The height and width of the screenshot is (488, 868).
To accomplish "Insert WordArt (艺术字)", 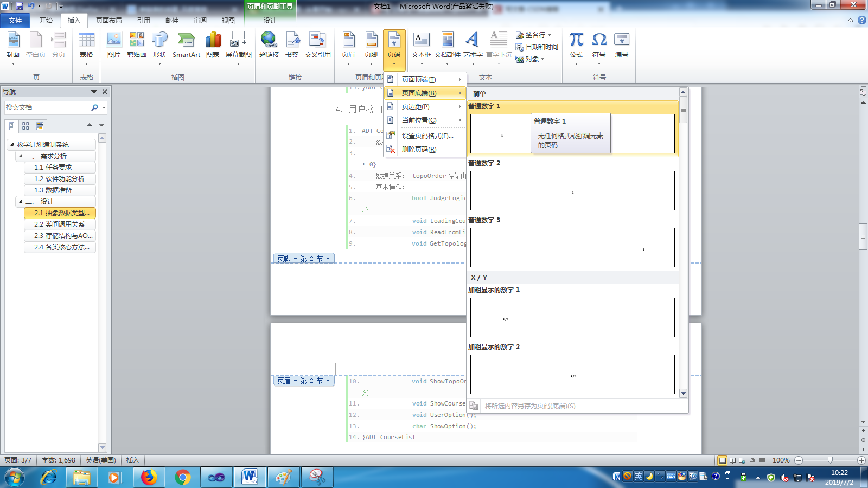I will point(473,48).
